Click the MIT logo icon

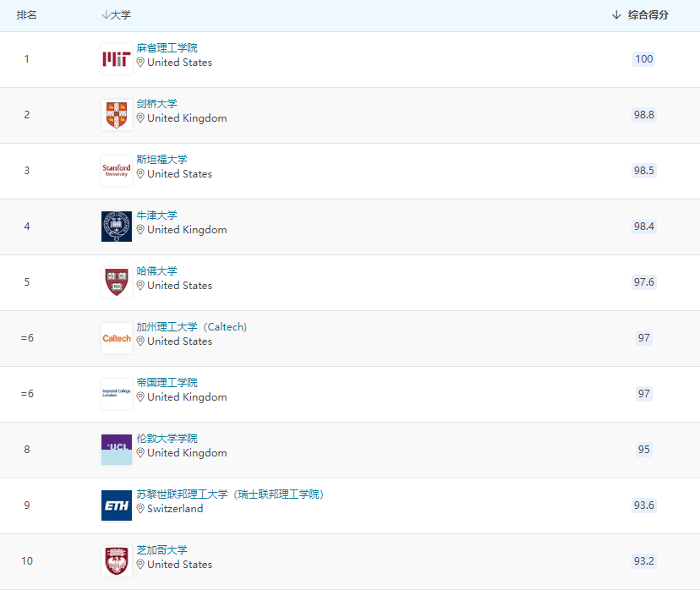point(116,59)
